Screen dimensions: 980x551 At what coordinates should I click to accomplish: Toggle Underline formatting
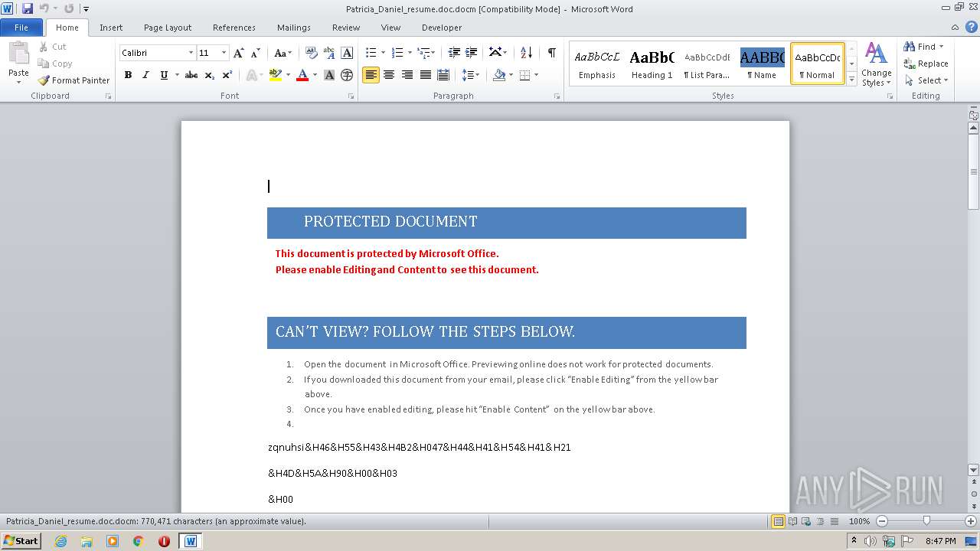(164, 75)
